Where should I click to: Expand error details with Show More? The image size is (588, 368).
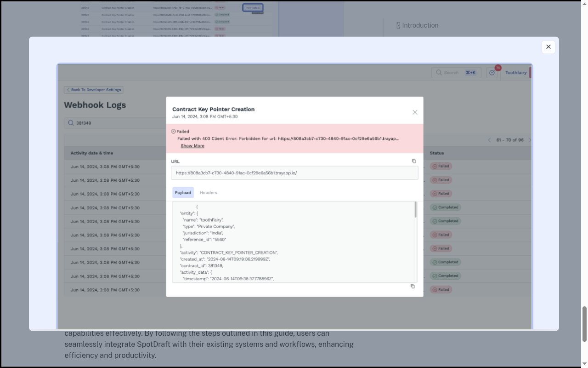192,146
